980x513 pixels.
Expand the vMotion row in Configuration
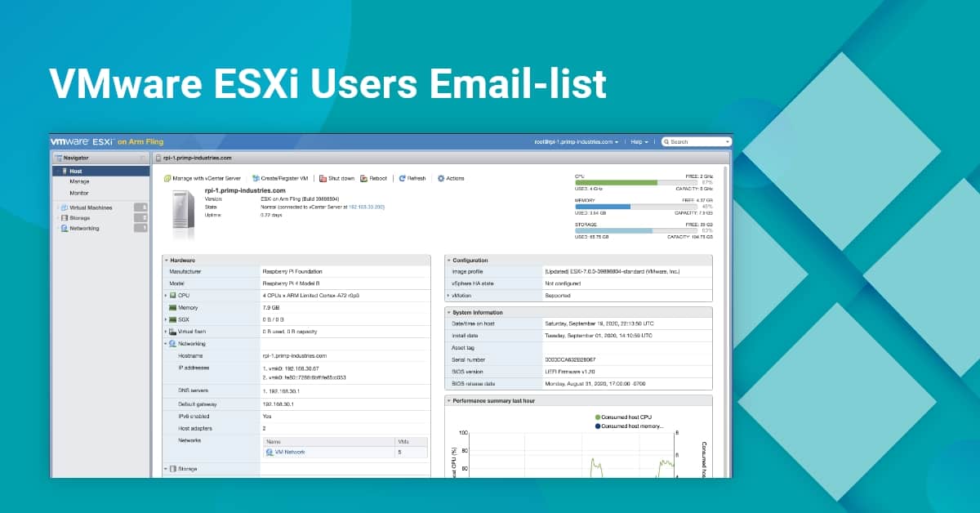click(448, 296)
